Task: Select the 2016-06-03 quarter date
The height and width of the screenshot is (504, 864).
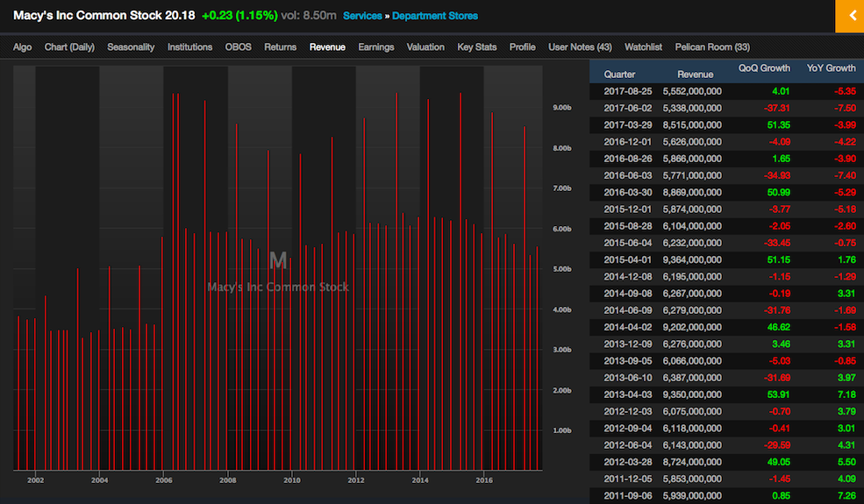Action: [628, 175]
